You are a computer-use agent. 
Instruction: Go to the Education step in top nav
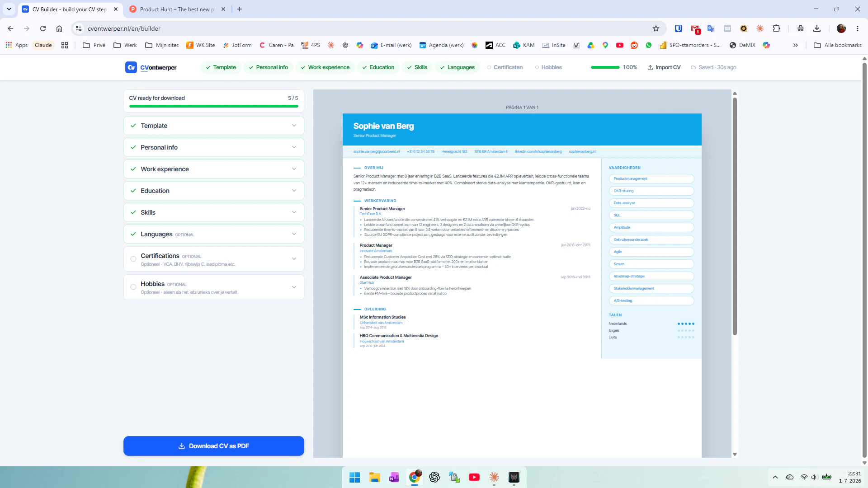pyautogui.click(x=378, y=67)
